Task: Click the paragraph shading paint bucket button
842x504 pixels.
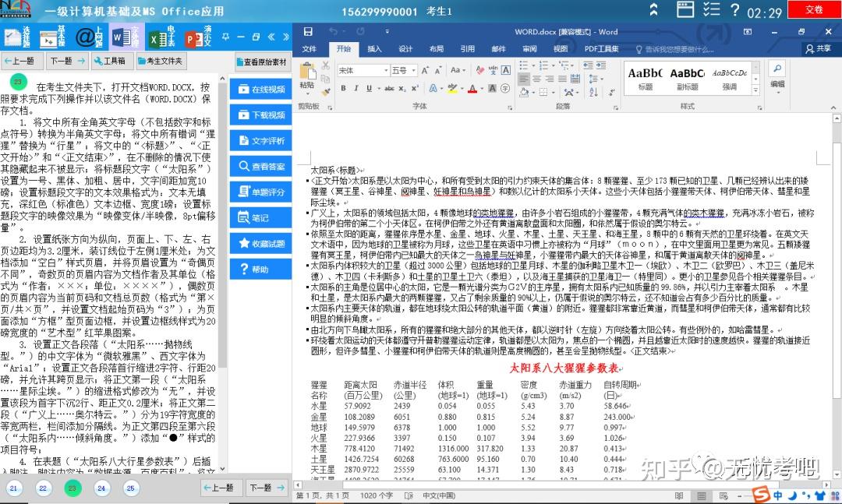Action: click(x=524, y=93)
